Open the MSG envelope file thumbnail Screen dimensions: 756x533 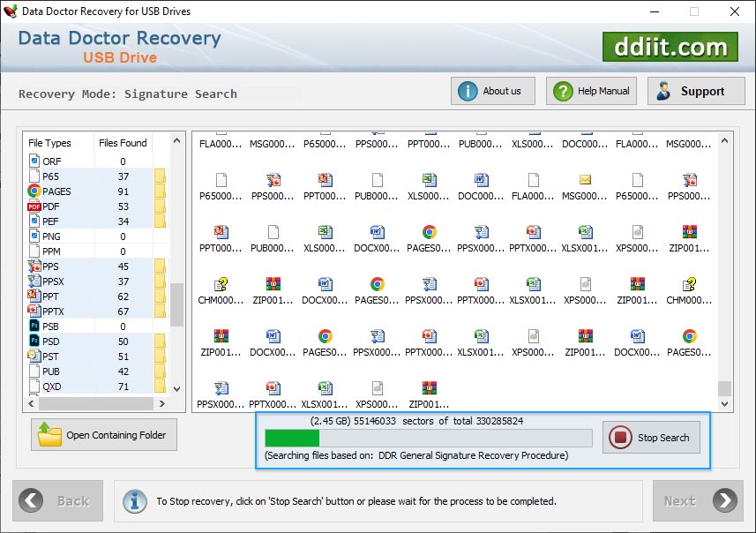585,180
